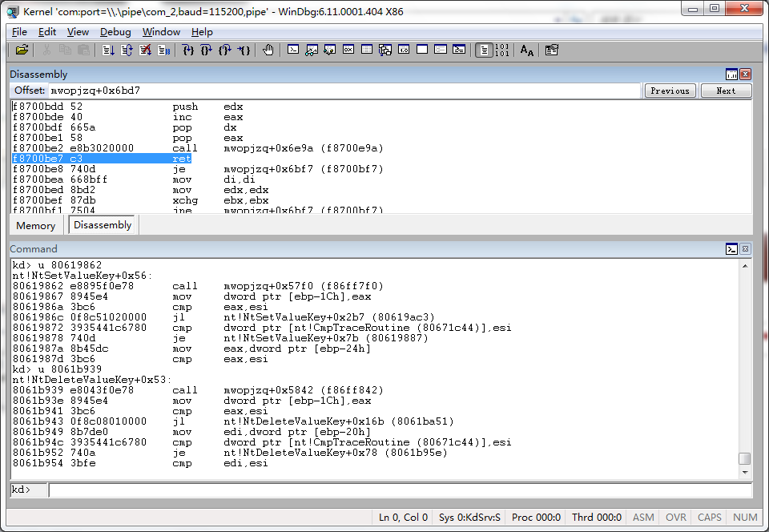
Task: Open the Debug menu
Action: click(115, 32)
